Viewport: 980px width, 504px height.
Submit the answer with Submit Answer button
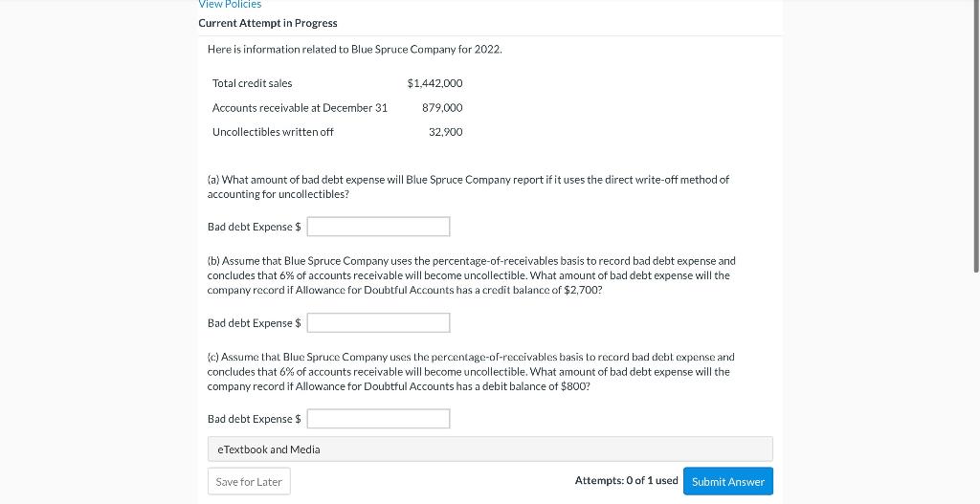(x=727, y=481)
